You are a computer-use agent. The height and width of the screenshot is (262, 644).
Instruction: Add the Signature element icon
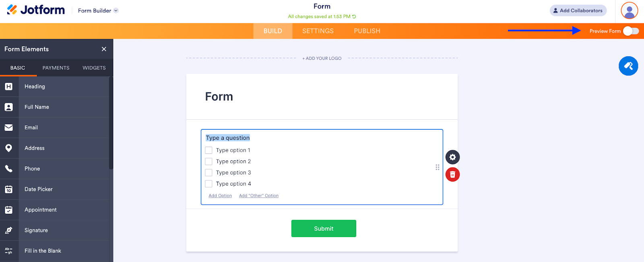9,230
